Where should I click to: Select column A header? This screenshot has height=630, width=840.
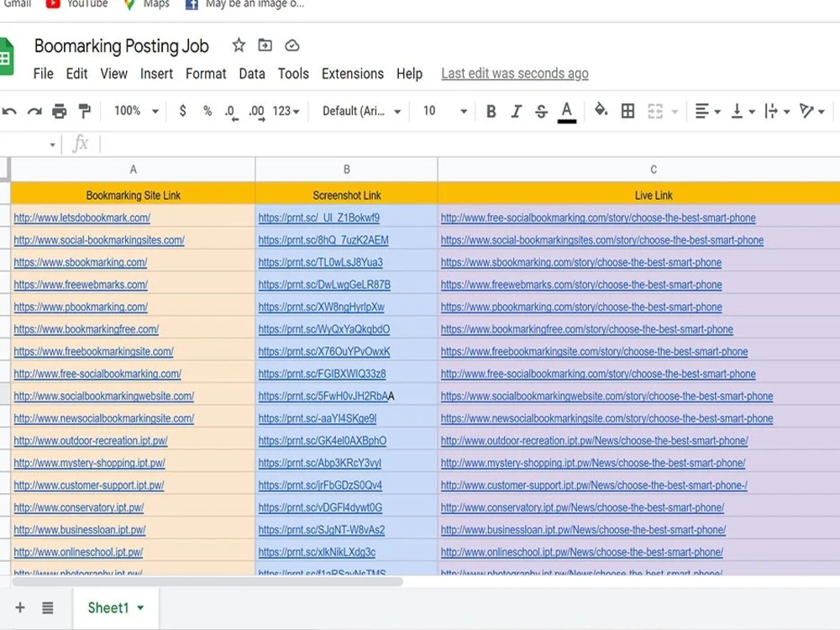133,170
